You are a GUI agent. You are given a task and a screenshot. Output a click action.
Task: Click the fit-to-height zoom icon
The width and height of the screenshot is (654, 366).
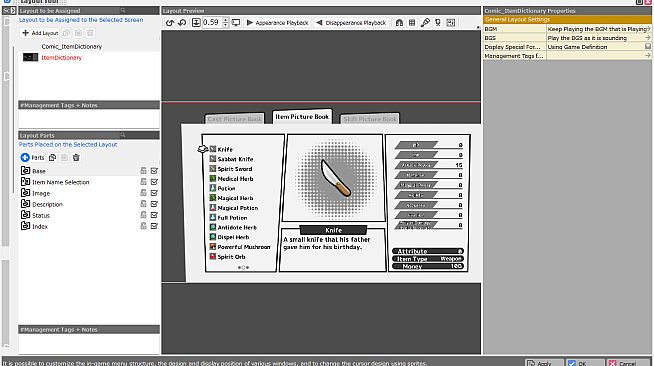[x=196, y=23]
